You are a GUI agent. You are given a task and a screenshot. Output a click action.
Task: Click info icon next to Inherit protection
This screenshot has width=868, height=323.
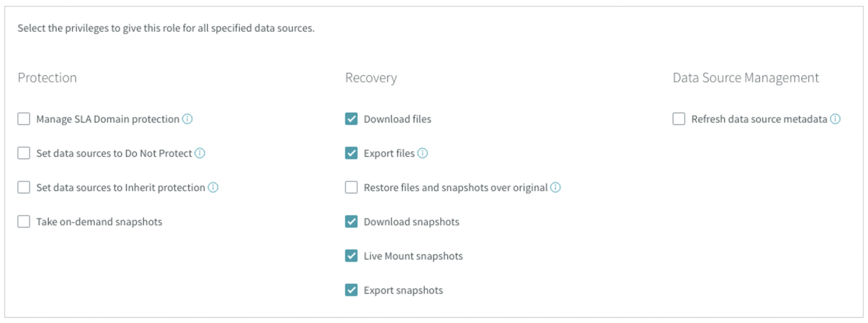213,187
